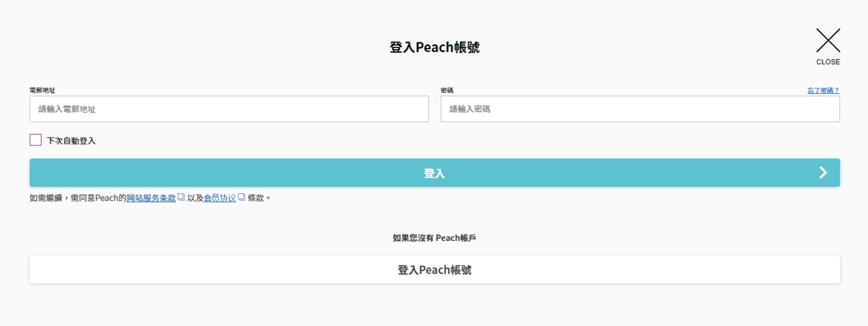Click the 登入Peach帳號 heading at the top
Screen dimensions: 868x326
435,47
